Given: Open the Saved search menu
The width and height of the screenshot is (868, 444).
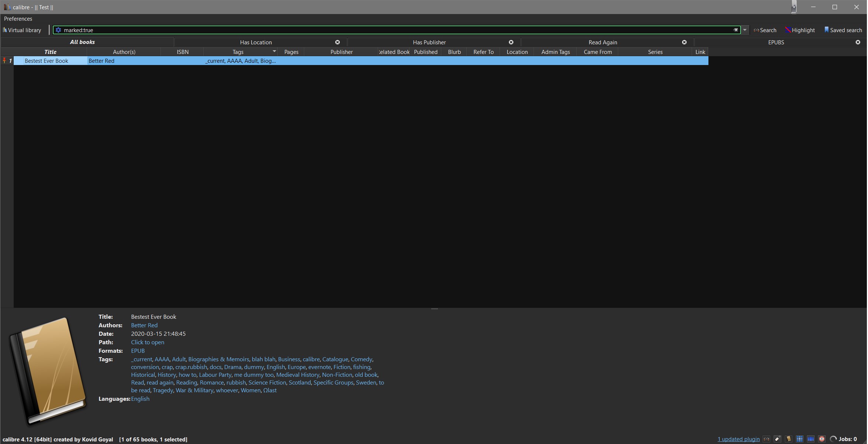Looking at the screenshot, I should pos(843,30).
